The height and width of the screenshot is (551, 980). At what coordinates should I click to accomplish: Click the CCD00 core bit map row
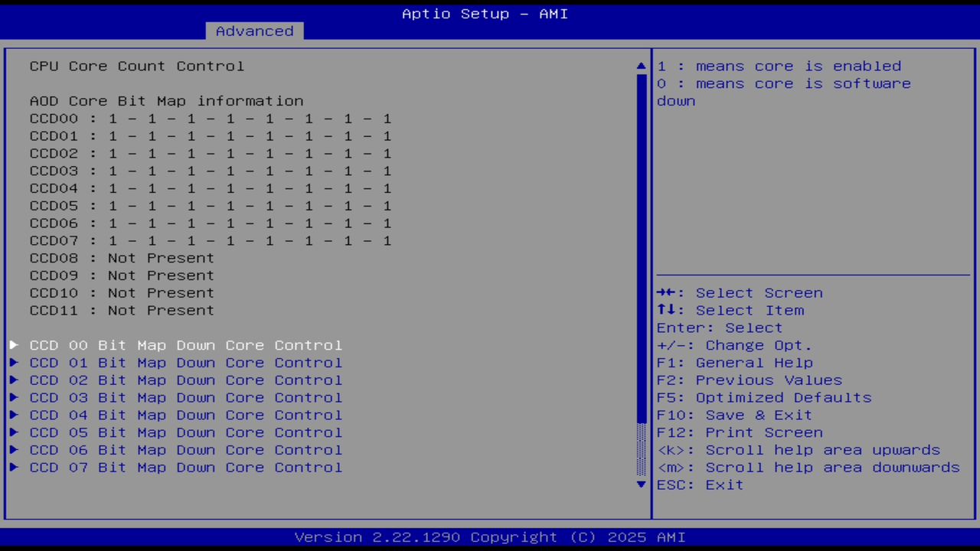(210, 119)
